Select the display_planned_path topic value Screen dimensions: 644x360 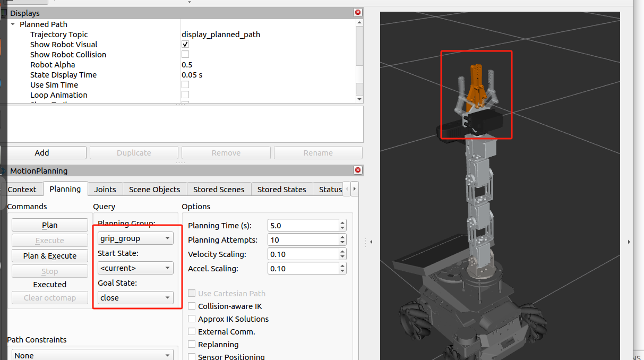221,35
